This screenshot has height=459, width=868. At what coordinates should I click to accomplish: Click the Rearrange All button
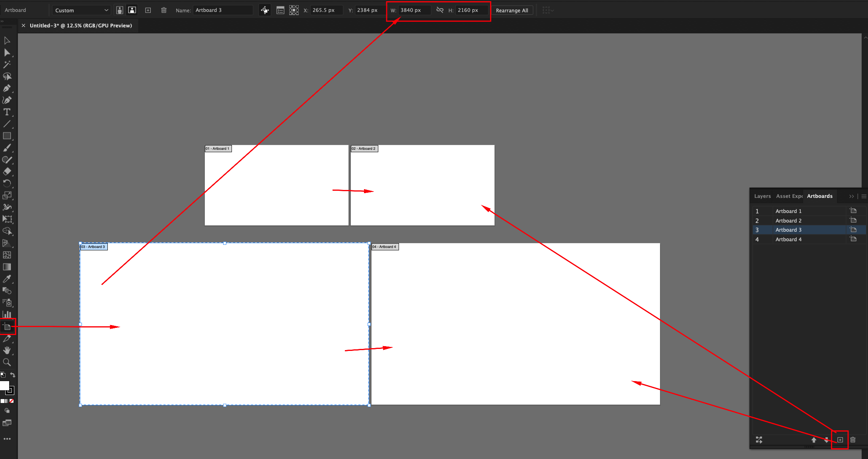[512, 10]
